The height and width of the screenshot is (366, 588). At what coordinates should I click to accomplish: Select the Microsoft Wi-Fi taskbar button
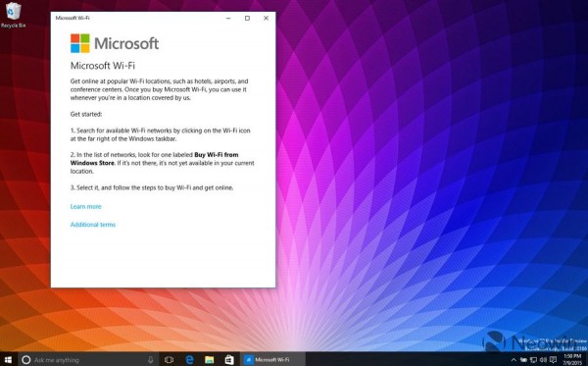[272, 359]
